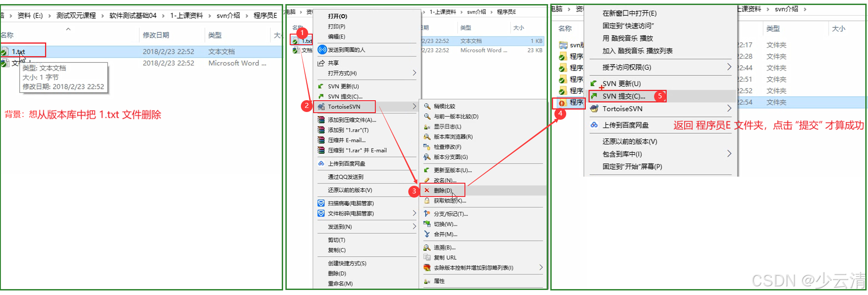Choose 创建快捷方式(S) in the middle context menu
The height and width of the screenshot is (295, 868).
pos(347,263)
